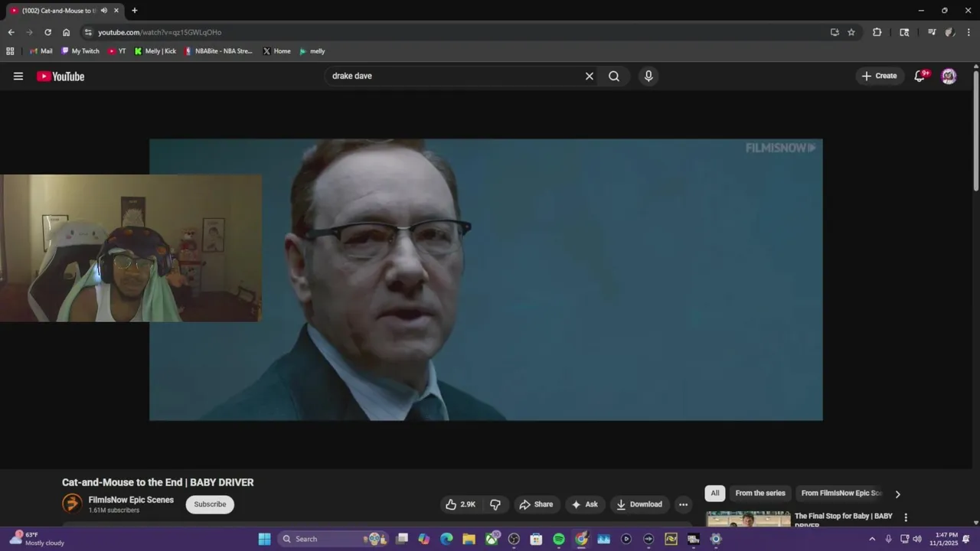Open Windows Start menu
The width and height of the screenshot is (980, 551).
click(264, 539)
